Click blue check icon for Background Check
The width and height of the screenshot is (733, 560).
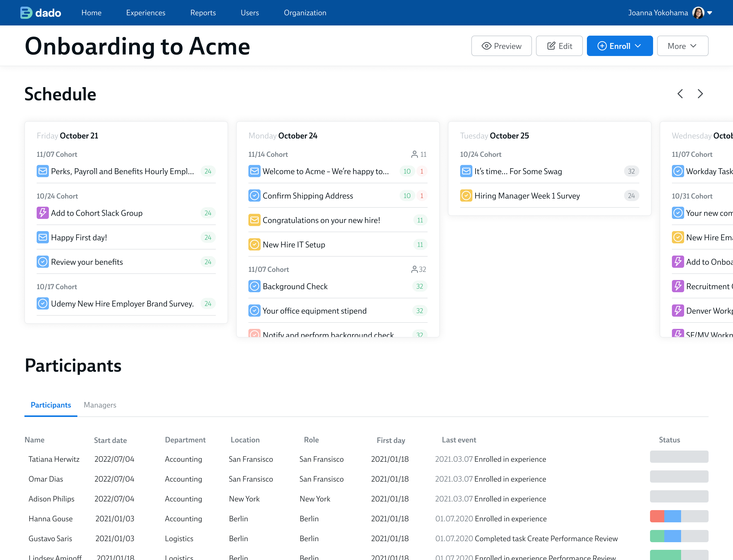point(254,286)
